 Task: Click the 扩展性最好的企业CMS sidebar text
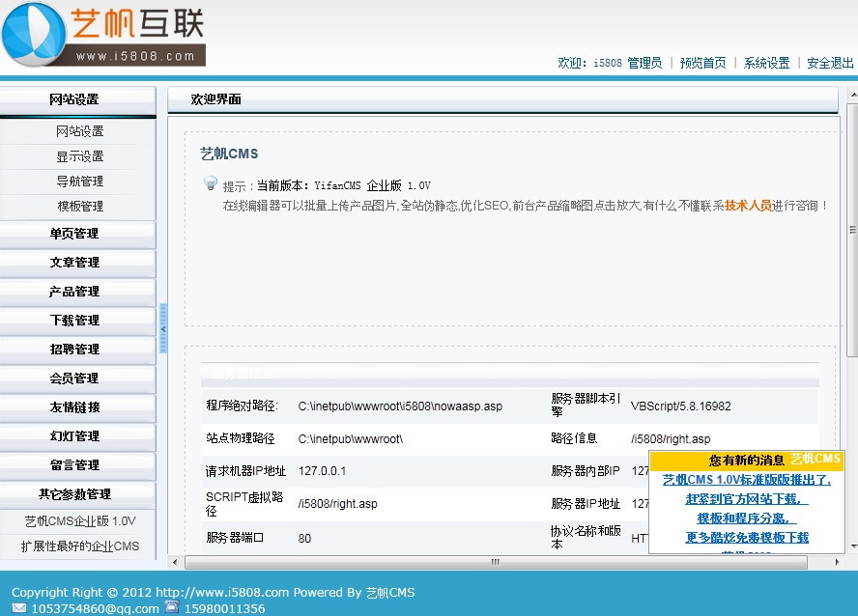point(80,546)
